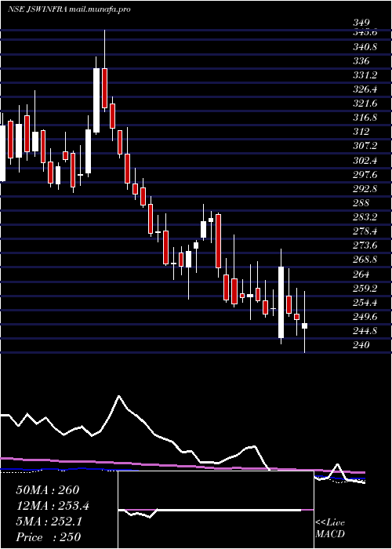Click the 336 price axis label
The image size is (392, 549).
click(x=361, y=61)
